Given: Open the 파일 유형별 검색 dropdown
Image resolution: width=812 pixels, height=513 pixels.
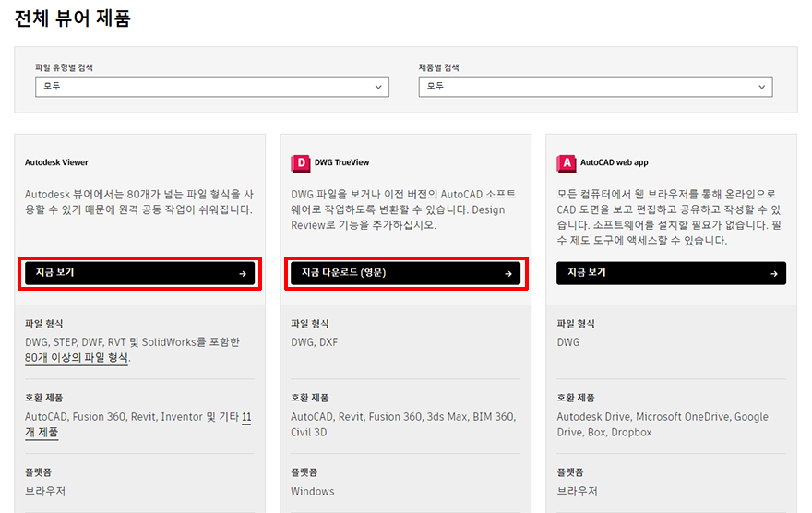Looking at the screenshot, I should pos(212,87).
